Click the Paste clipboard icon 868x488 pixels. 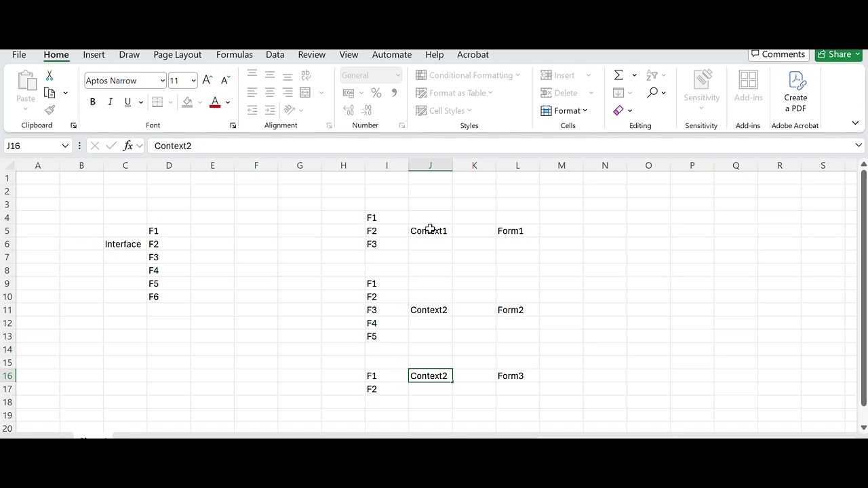tap(26, 81)
